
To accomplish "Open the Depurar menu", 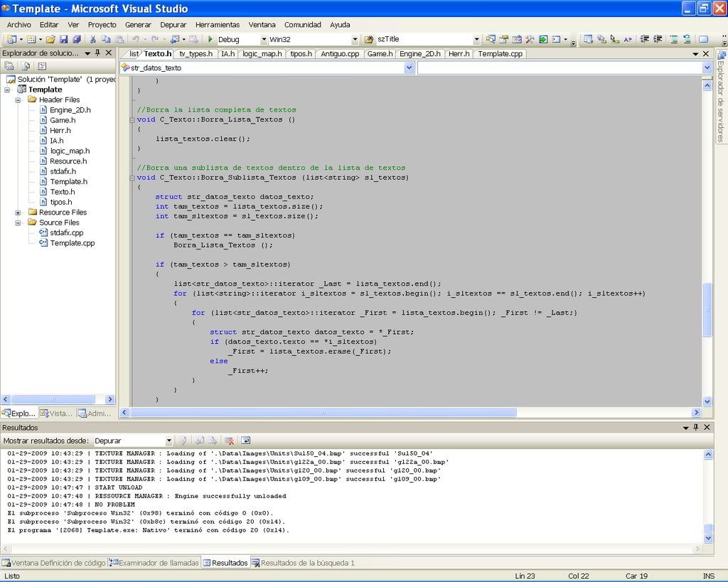I will tap(173, 25).
